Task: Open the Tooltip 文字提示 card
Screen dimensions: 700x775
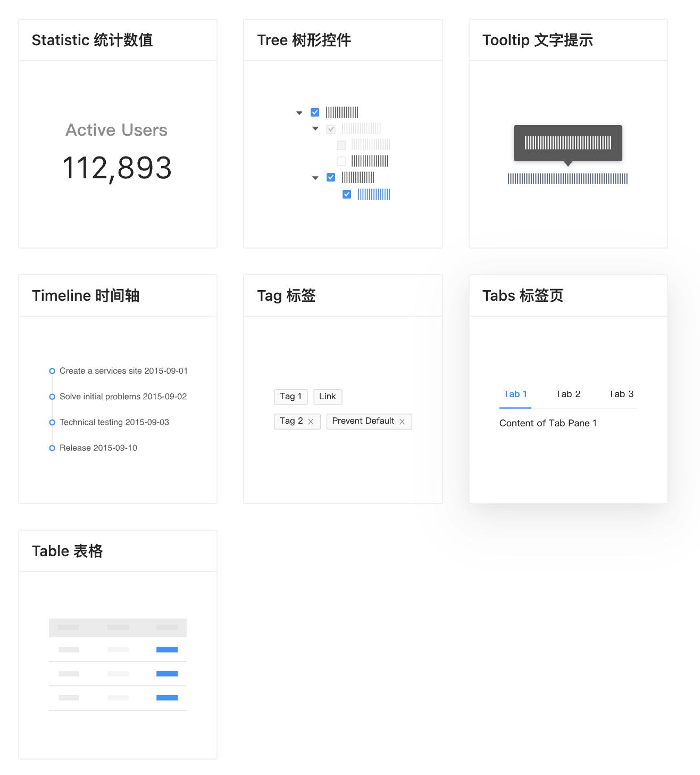Action: (x=568, y=134)
